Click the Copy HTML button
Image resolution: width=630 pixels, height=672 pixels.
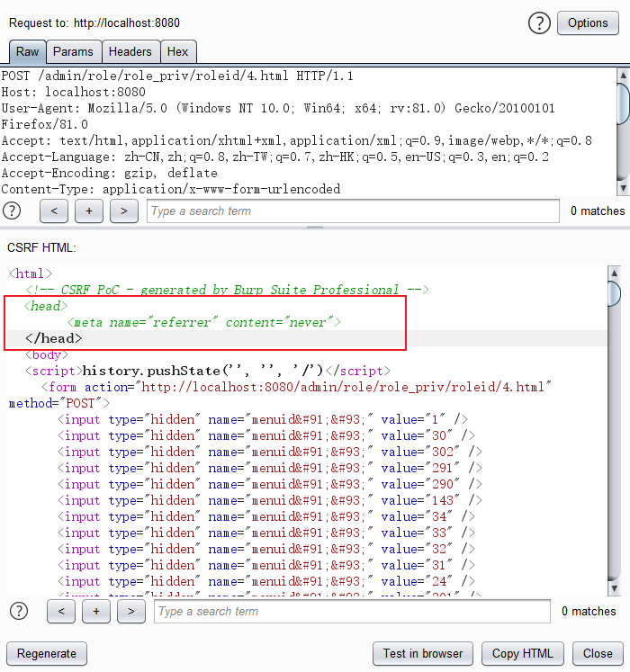coord(523,654)
